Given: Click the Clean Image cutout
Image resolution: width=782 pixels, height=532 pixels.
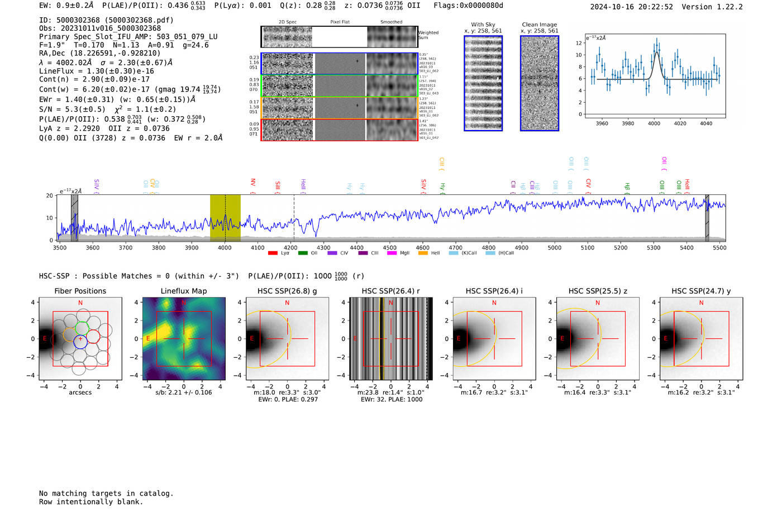Looking at the screenshot, I should 540,83.
